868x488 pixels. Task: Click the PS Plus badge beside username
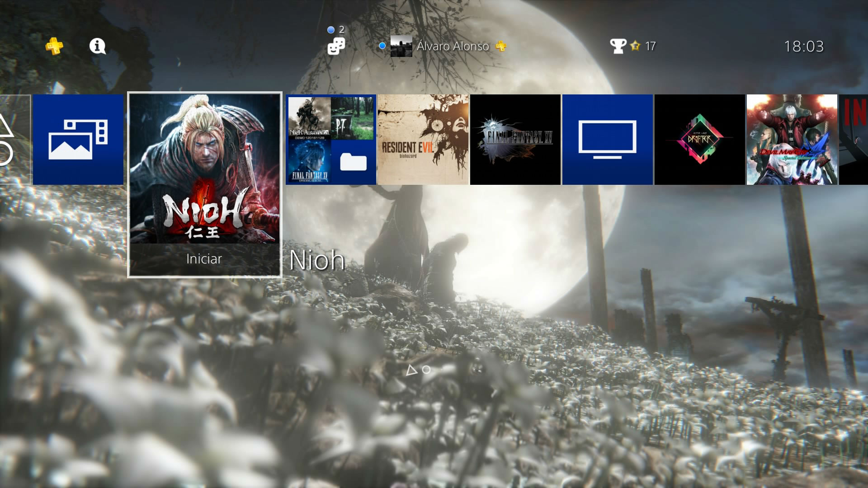pos(501,46)
